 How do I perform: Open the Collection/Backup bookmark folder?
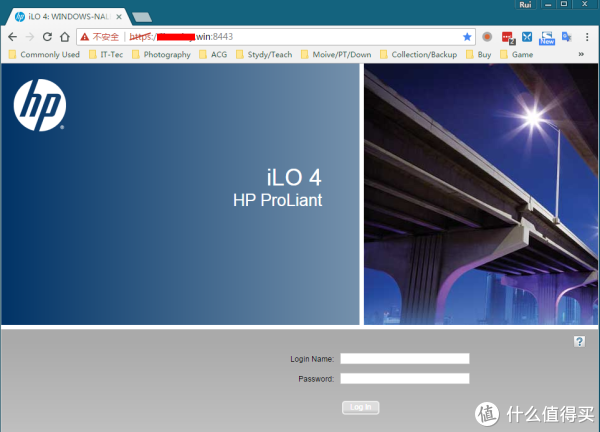pyautogui.click(x=419, y=55)
